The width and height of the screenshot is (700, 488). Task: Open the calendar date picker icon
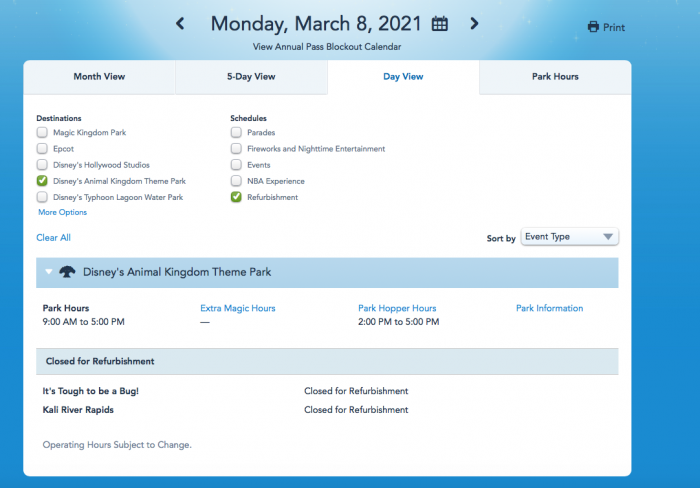439,23
